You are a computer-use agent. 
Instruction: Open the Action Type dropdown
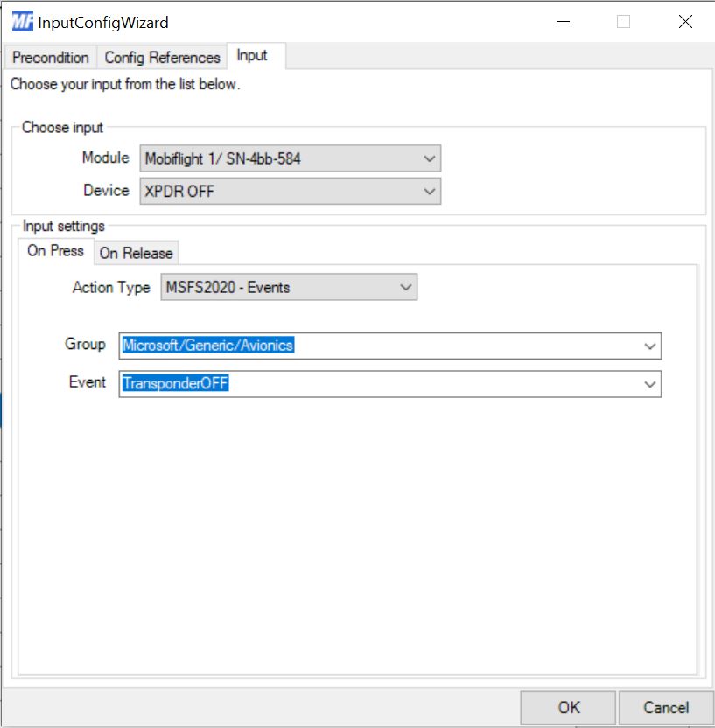[x=289, y=287]
